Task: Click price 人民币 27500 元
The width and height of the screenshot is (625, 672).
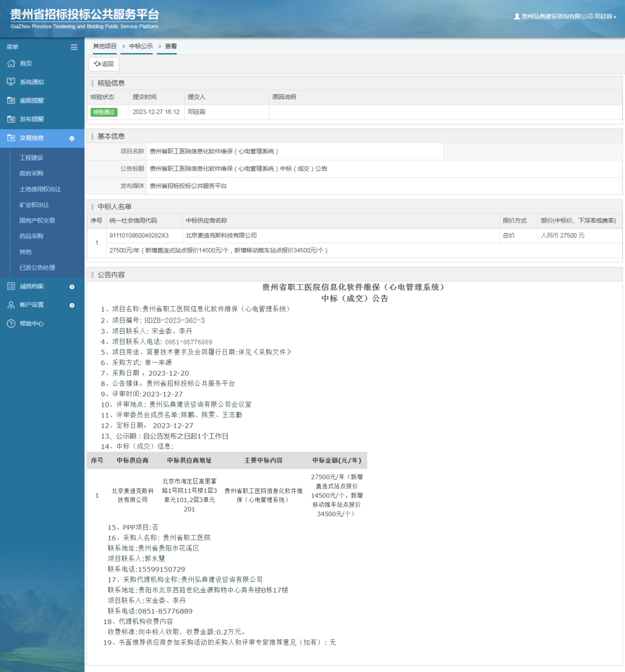Action: (562, 235)
